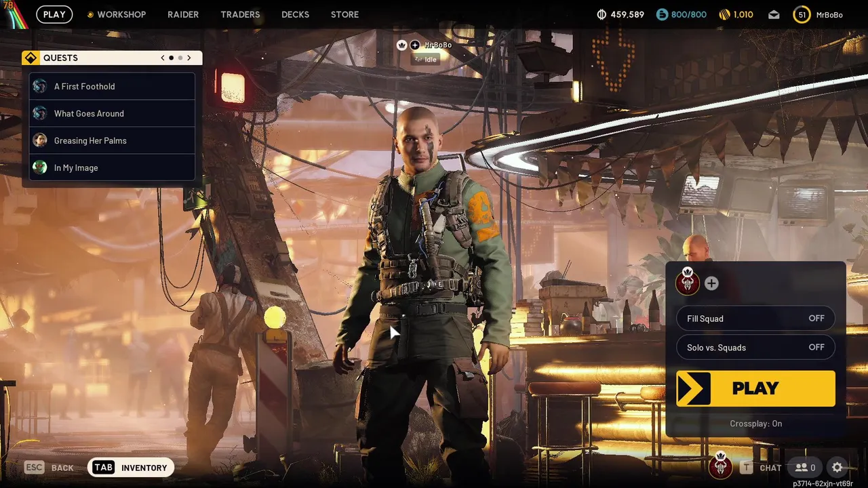This screenshot has width=868, height=488.
Task: Click MrBoBo nameplate above the character
Action: [438, 45]
